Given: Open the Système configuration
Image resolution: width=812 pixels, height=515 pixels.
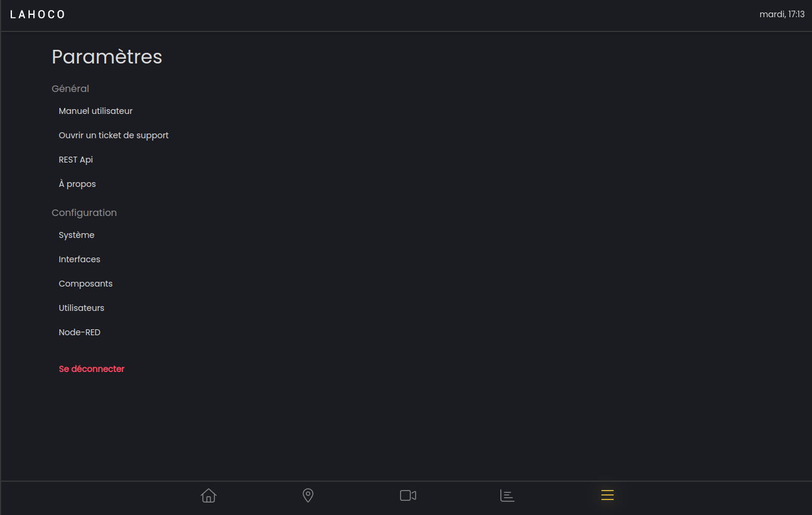Looking at the screenshot, I should click(x=76, y=235).
